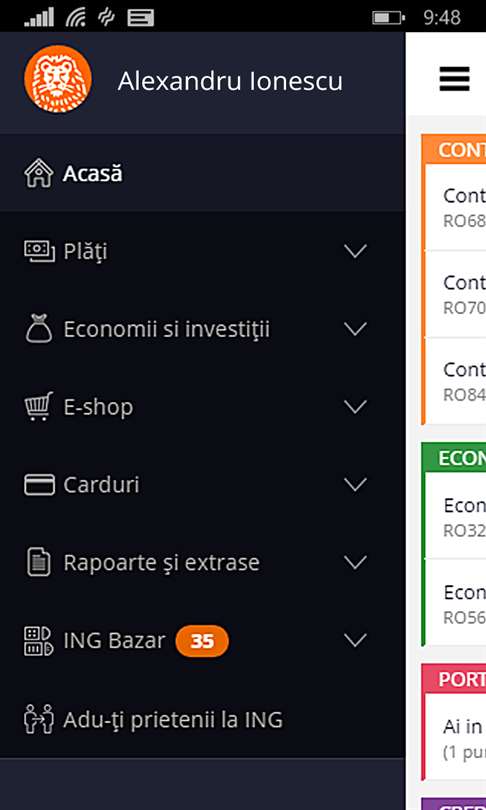
Task: Expand the E-shop chevron
Action: coord(355,407)
